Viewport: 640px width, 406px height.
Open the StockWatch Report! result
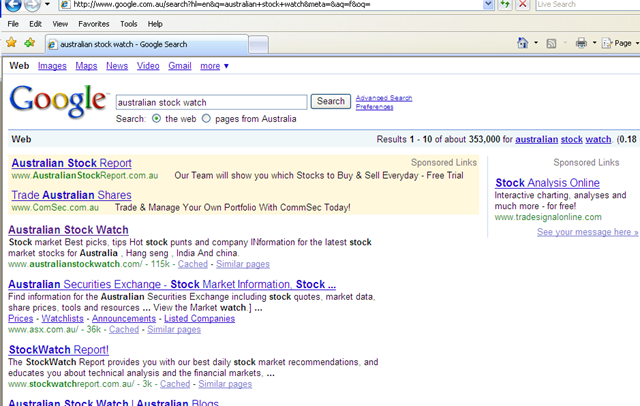(x=59, y=350)
